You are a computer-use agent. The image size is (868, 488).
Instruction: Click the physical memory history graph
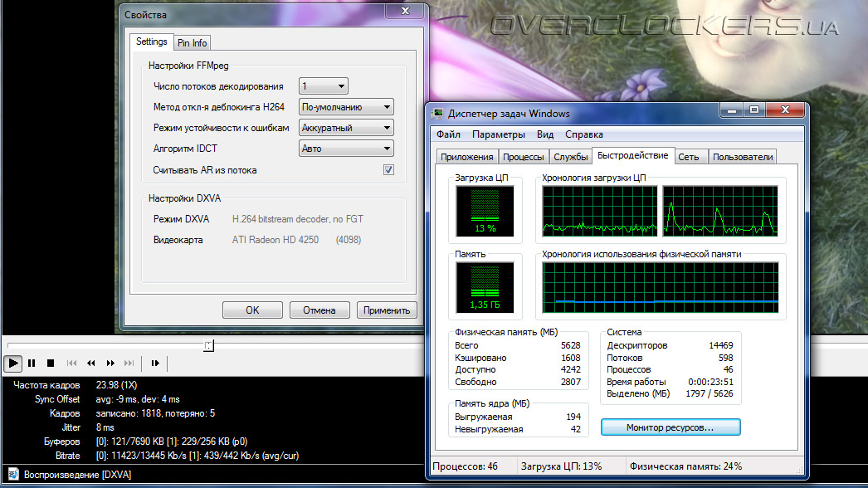coord(661,287)
